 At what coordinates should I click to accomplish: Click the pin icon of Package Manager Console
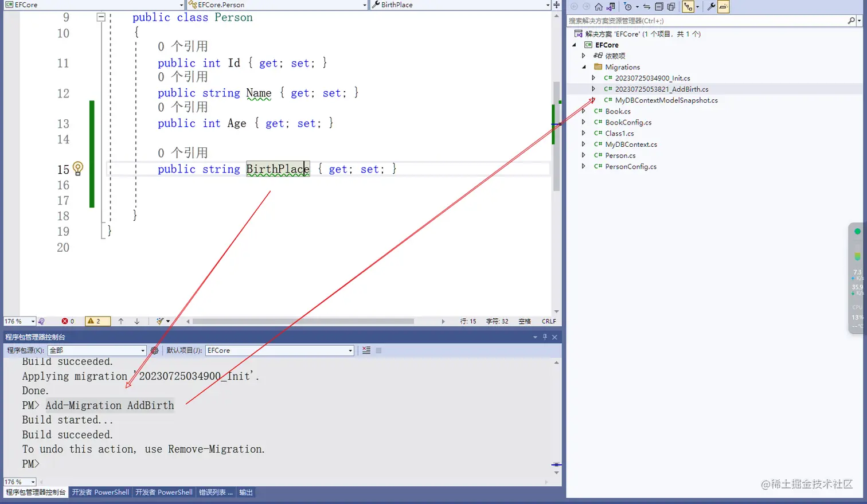(x=545, y=337)
